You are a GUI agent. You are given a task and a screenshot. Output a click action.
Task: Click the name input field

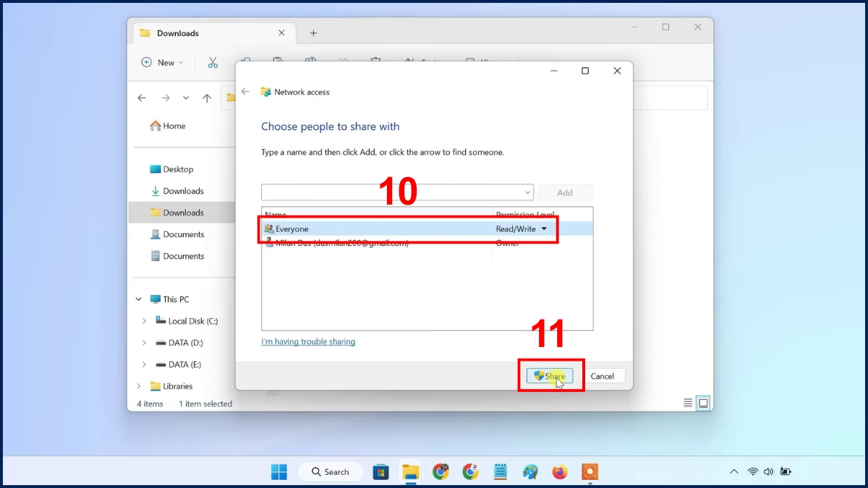click(x=391, y=192)
